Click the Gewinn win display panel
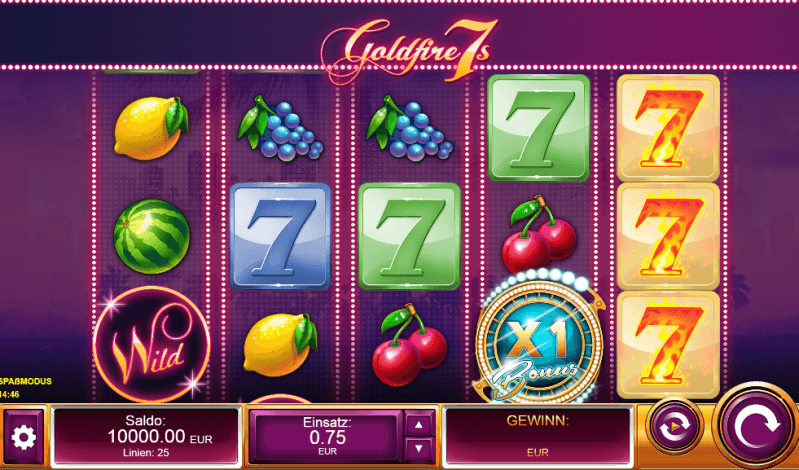The height and width of the screenshot is (470, 799). (538, 436)
